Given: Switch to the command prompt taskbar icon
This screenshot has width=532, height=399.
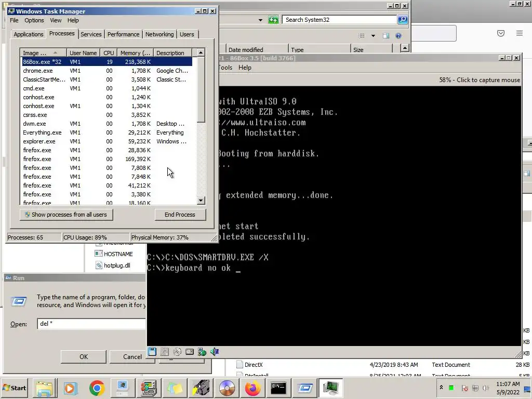Looking at the screenshot, I should [278, 388].
